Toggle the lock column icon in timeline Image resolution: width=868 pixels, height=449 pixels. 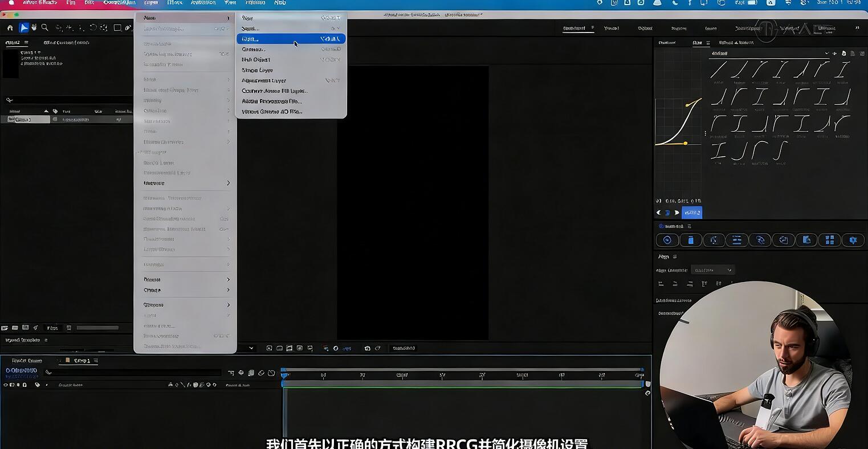point(25,385)
